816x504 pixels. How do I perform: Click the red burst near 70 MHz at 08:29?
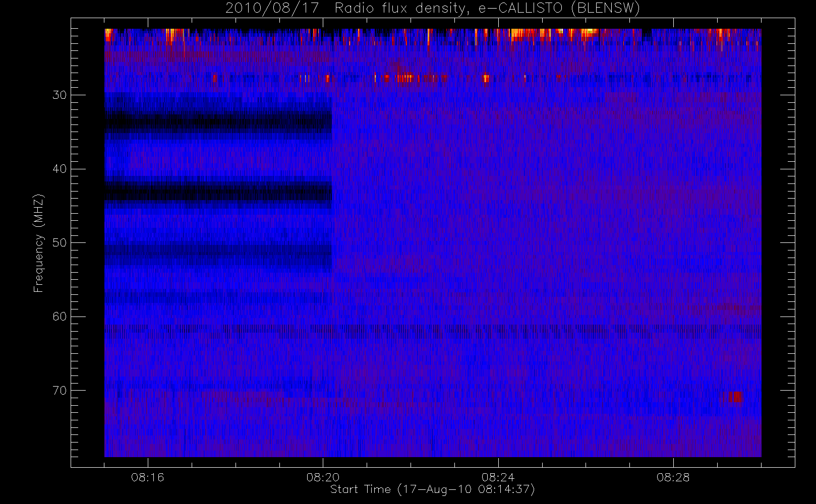[734, 397]
